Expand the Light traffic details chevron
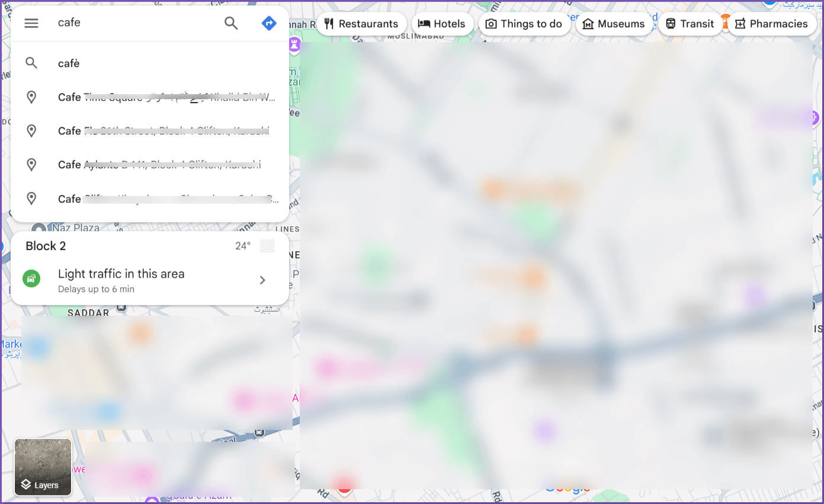824x504 pixels. pyautogui.click(x=262, y=280)
